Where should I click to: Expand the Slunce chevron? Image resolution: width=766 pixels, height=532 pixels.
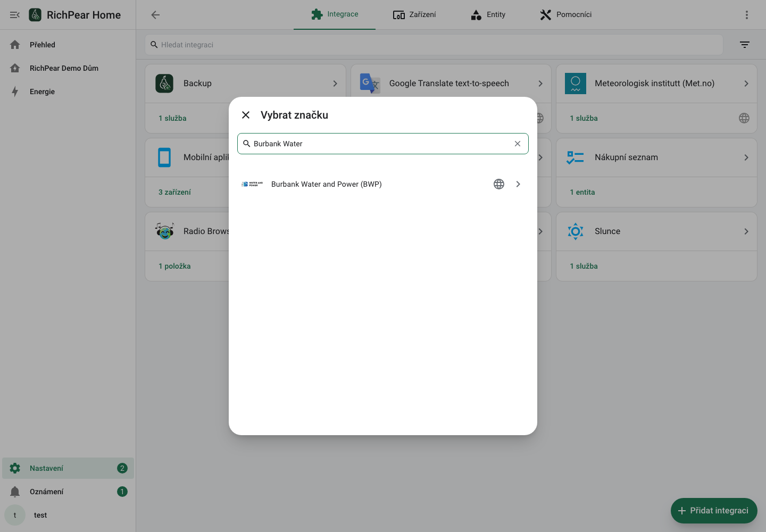pos(746,231)
